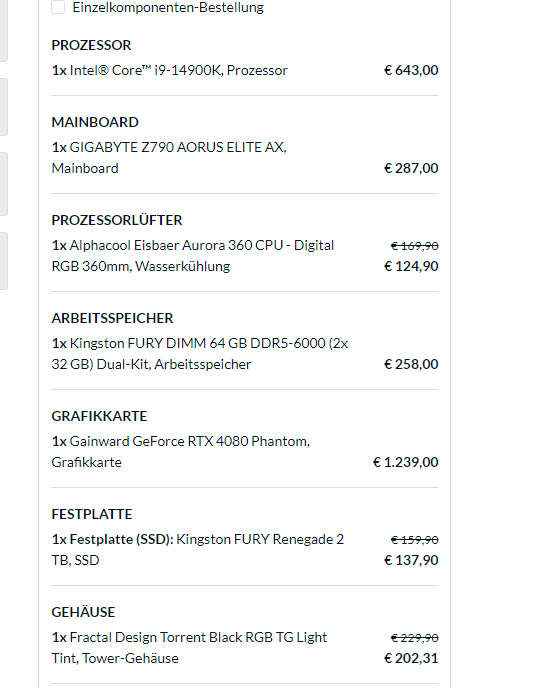This screenshot has height=688, width=544.
Task: Click the € 202,31 case price
Action: point(411,658)
